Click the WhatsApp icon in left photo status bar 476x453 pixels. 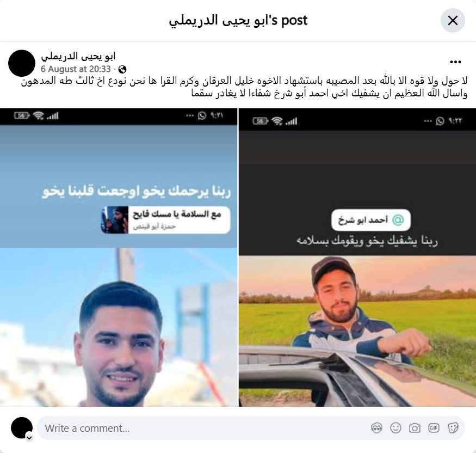[x=202, y=116]
